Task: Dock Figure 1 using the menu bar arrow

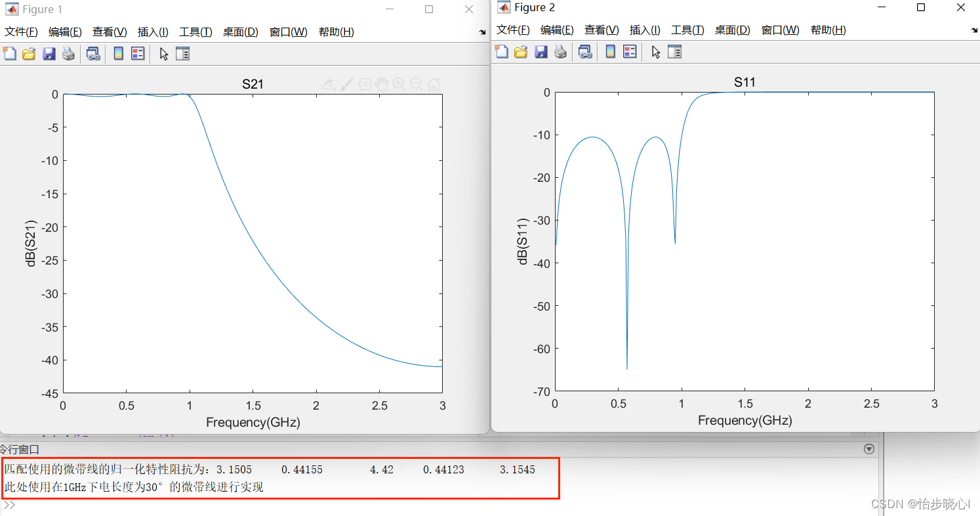Action: 483,32
